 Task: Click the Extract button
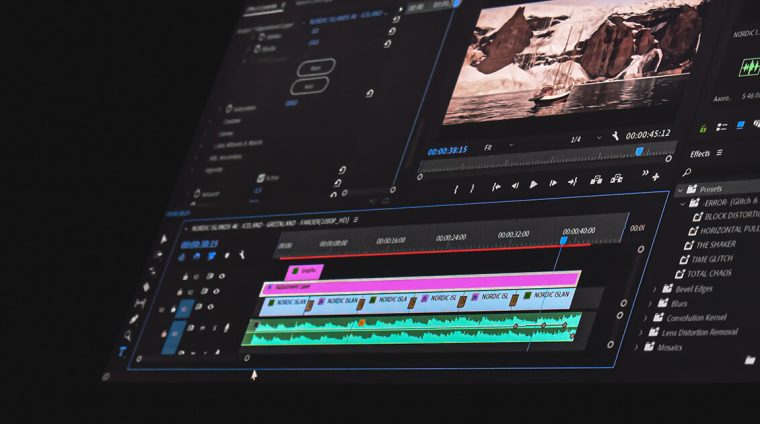(617, 179)
